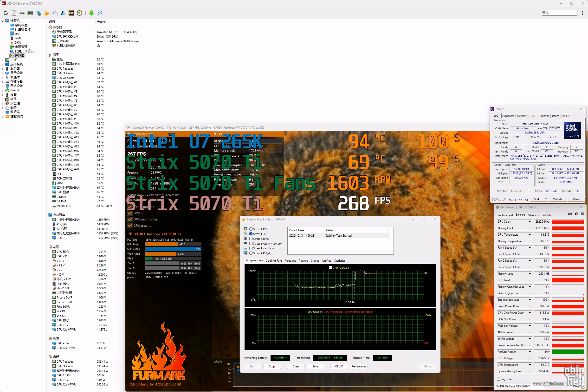This screenshot has height=392, width=588.
Task: Uncheck the Stress FPU option
Action: pyautogui.click(x=251, y=234)
